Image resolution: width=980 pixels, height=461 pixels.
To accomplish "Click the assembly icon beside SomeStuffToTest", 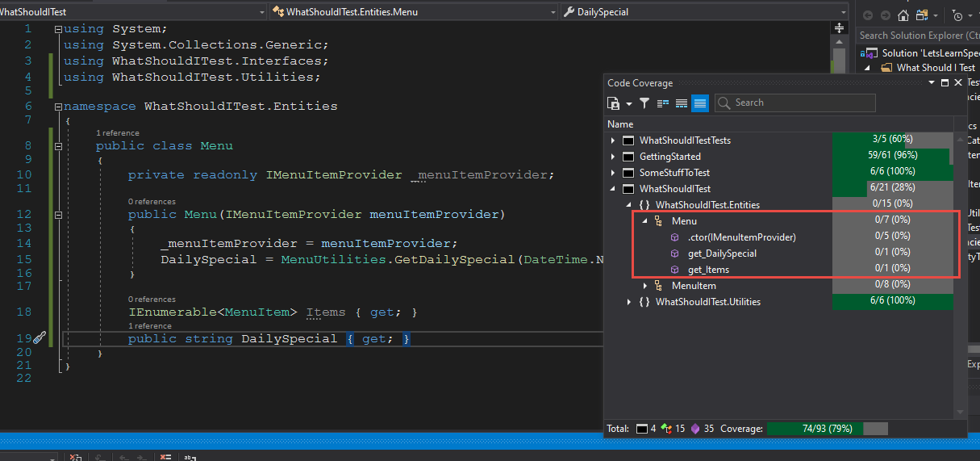I will pos(628,173).
